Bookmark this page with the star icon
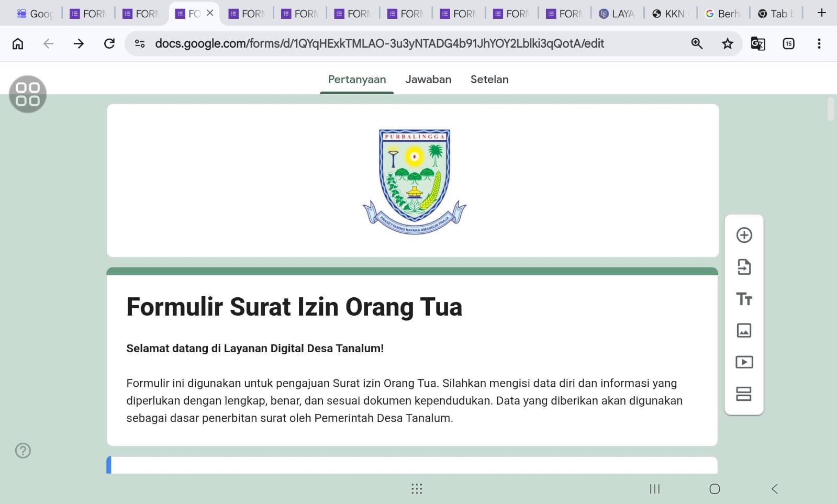The width and height of the screenshot is (837, 504). [x=728, y=43]
